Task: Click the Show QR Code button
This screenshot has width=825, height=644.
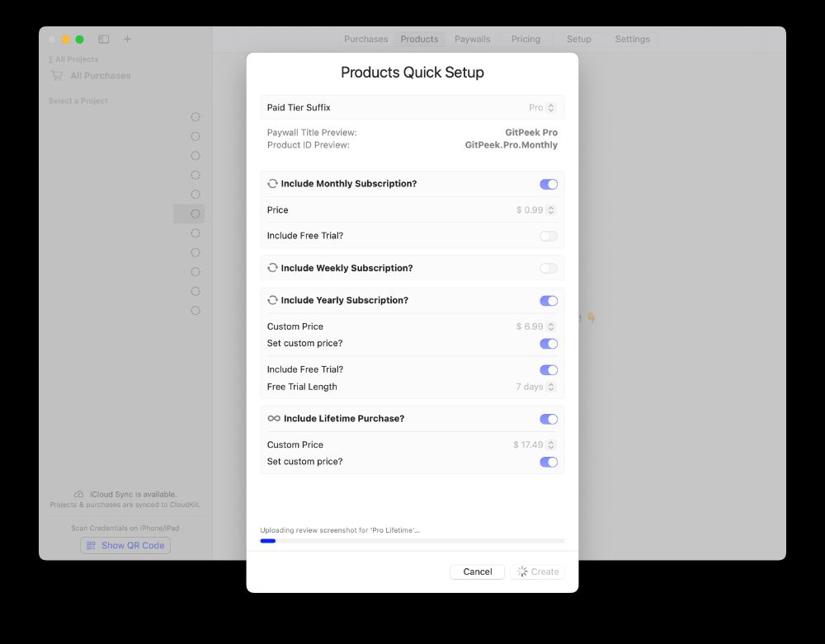Action: pos(125,546)
